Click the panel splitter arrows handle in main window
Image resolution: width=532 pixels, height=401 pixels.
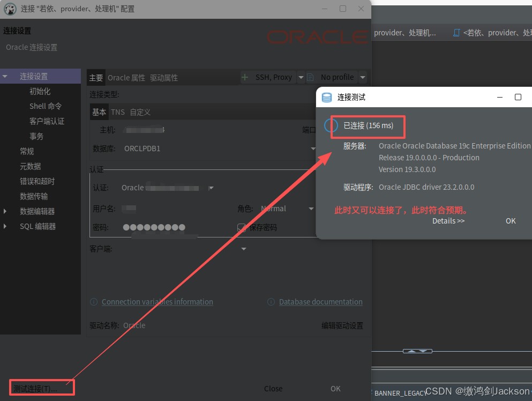pyautogui.click(x=417, y=351)
